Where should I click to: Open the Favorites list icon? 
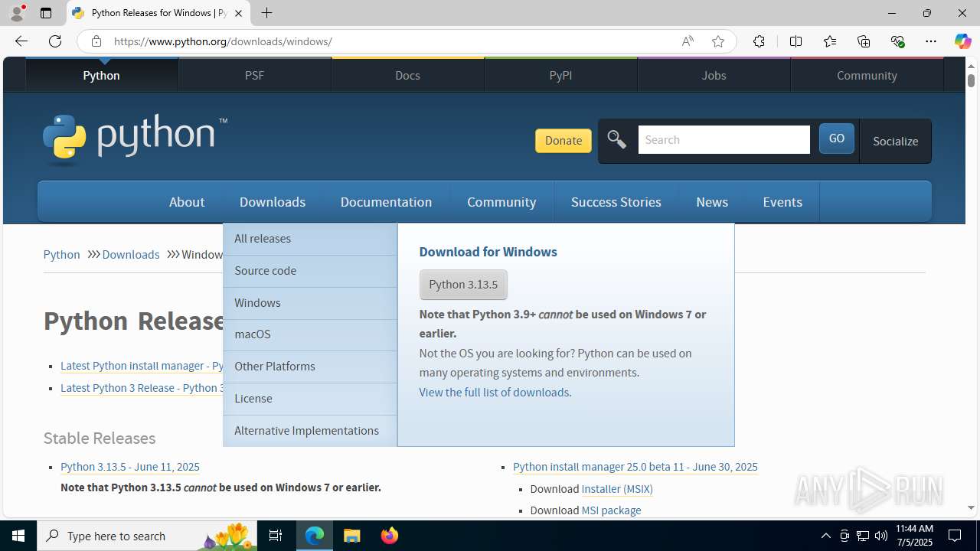pos(830,41)
